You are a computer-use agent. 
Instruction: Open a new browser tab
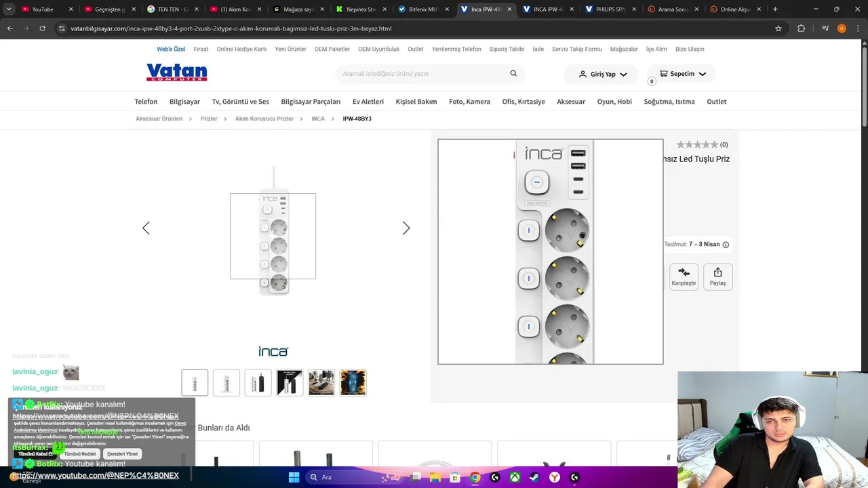tap(775, 9)
